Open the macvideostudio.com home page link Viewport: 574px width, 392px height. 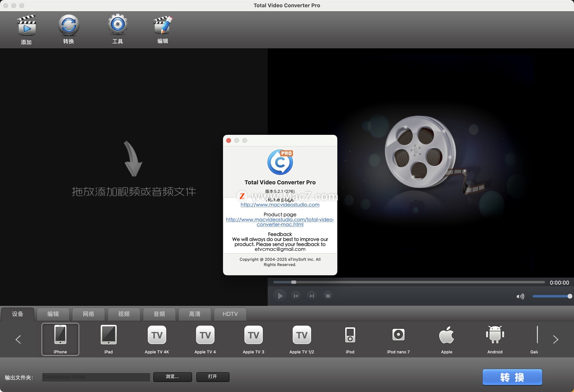280,205
